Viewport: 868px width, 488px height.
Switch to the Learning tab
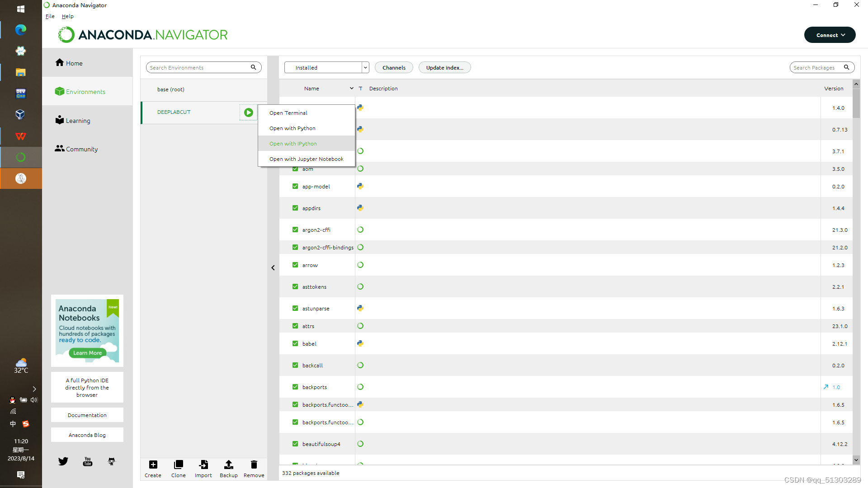(87, 121)
